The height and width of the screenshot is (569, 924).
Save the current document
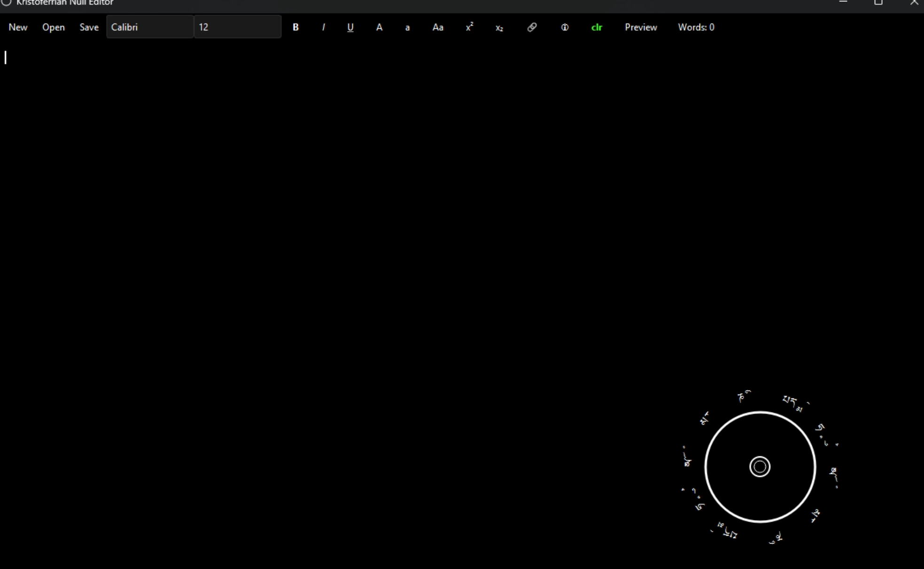point(89,27)
